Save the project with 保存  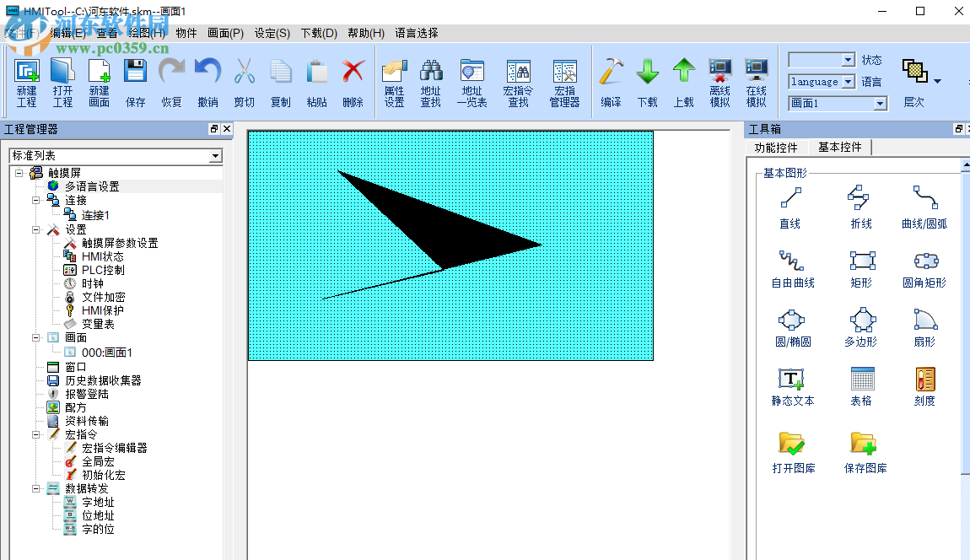tap(135, 83)
